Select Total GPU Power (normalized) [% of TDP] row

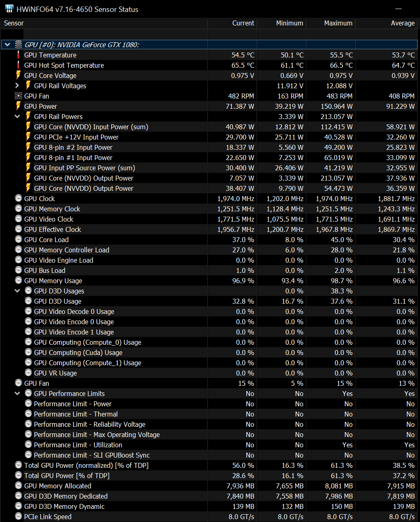209,465
